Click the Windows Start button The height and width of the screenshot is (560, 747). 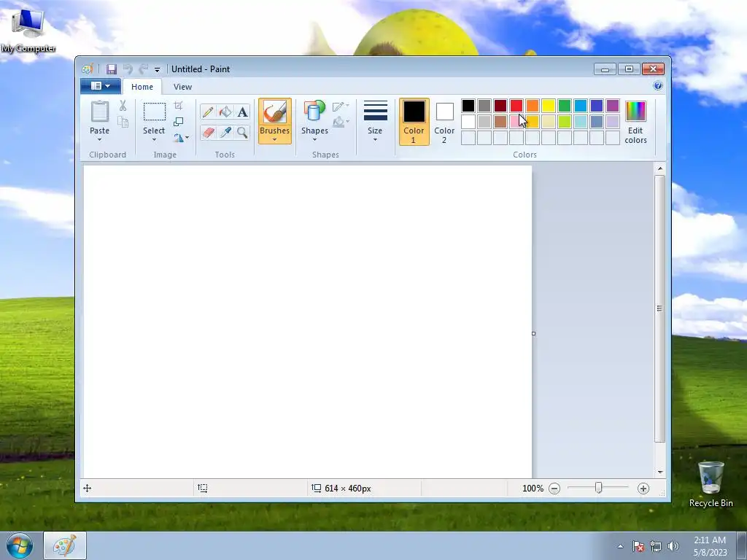tap(19, 545)
